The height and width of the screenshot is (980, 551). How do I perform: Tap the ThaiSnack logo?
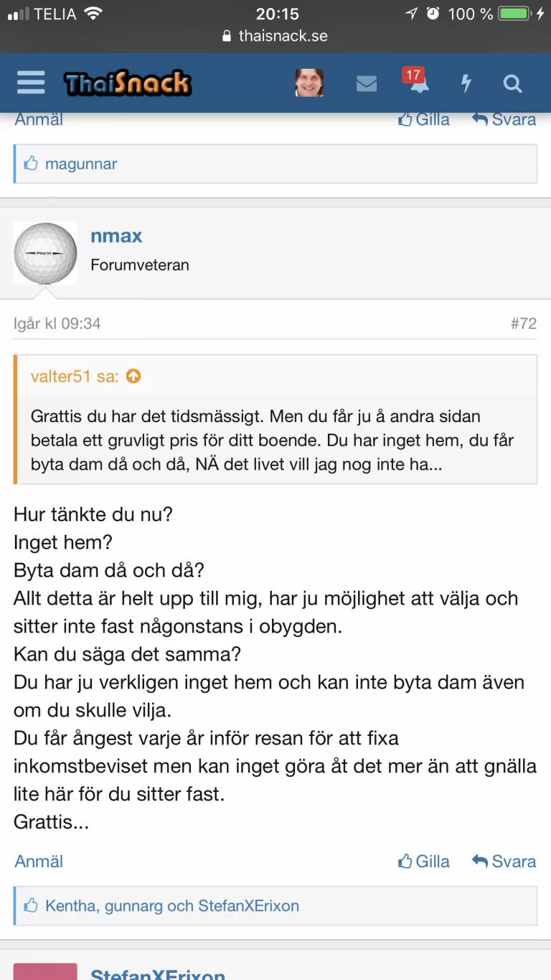[x=128, y=84]
